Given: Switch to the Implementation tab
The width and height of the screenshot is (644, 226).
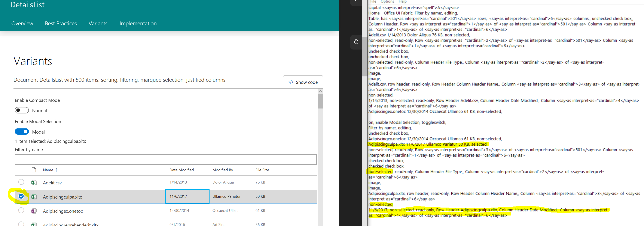Looking at the screenshot, I should [x=138, y=23].
